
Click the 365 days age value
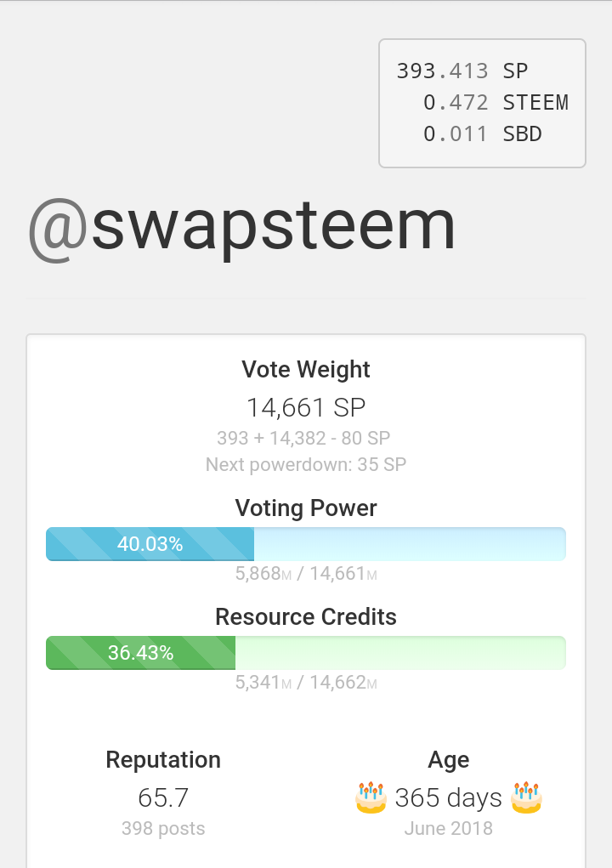(448, 798)
